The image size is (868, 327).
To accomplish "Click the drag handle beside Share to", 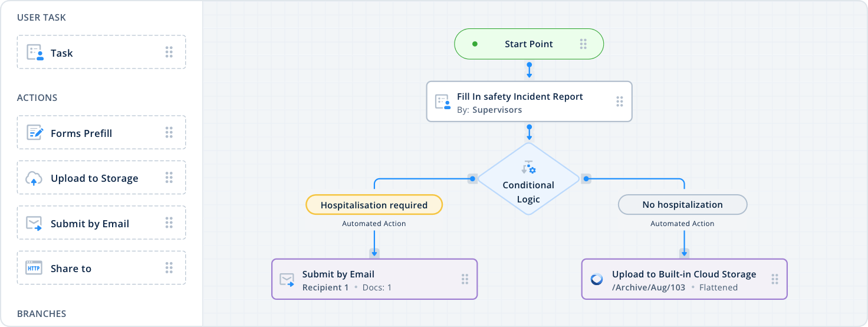I will 169,269.
